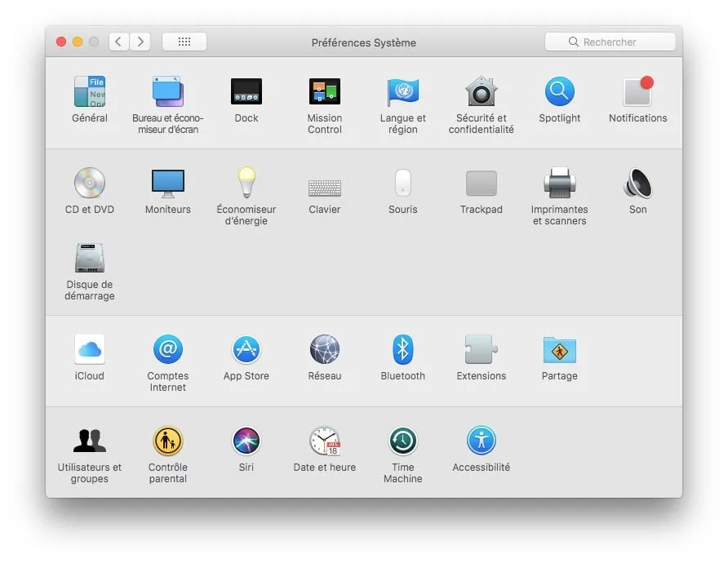Image resolution: width=728 pixels, height=563 pixels.
Task: Open Utilisateurs et groupes pane
Action: 90,441
